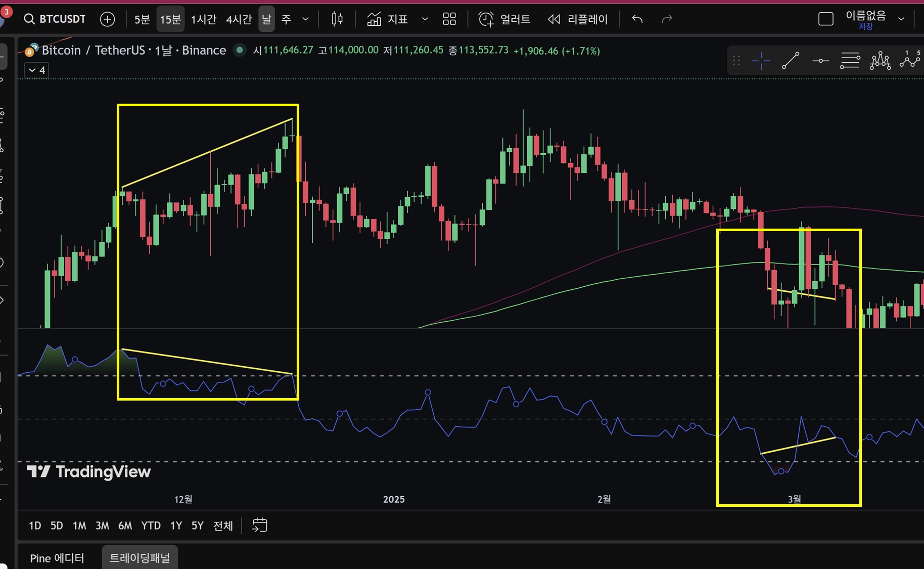924x569 pixels.
Task: Expand the timeframe interval dropdown arrow
Action: 305,19
